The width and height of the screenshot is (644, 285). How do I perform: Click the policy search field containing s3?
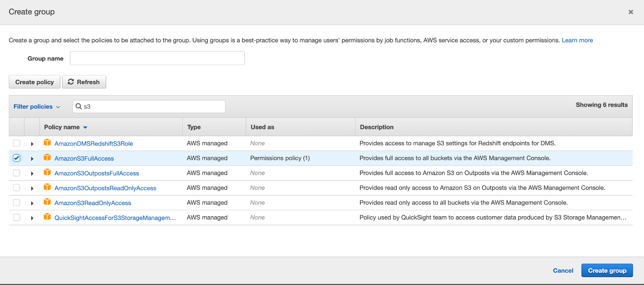coord(149,107)
